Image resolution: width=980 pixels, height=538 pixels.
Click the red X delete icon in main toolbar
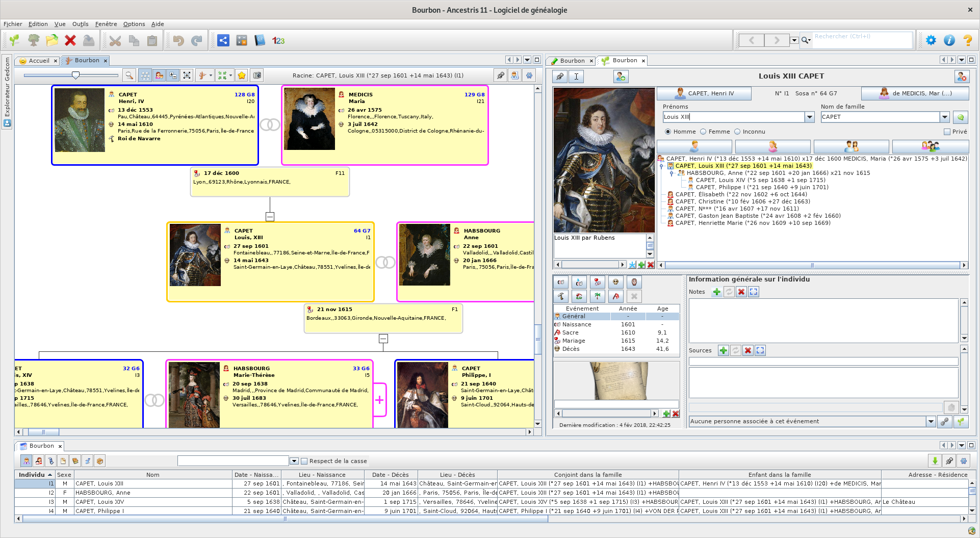70,41
